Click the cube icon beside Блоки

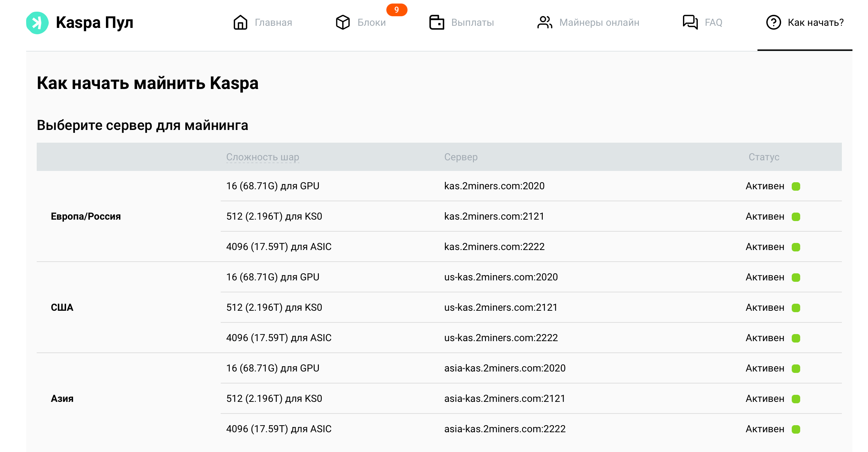(x=343, y=22)
